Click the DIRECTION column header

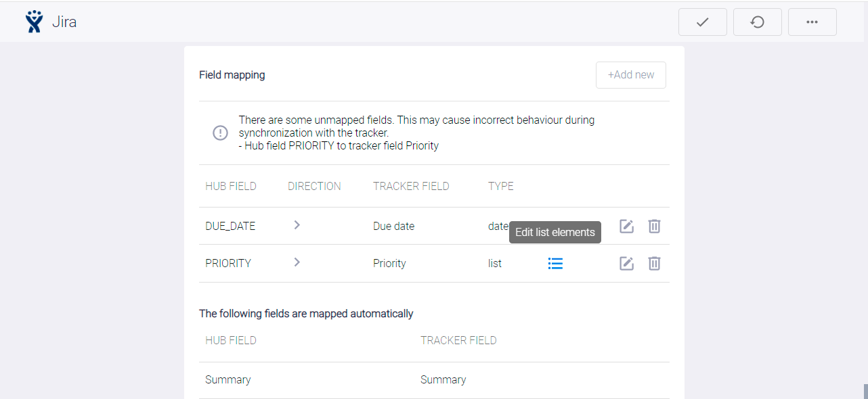coord(314,186)
